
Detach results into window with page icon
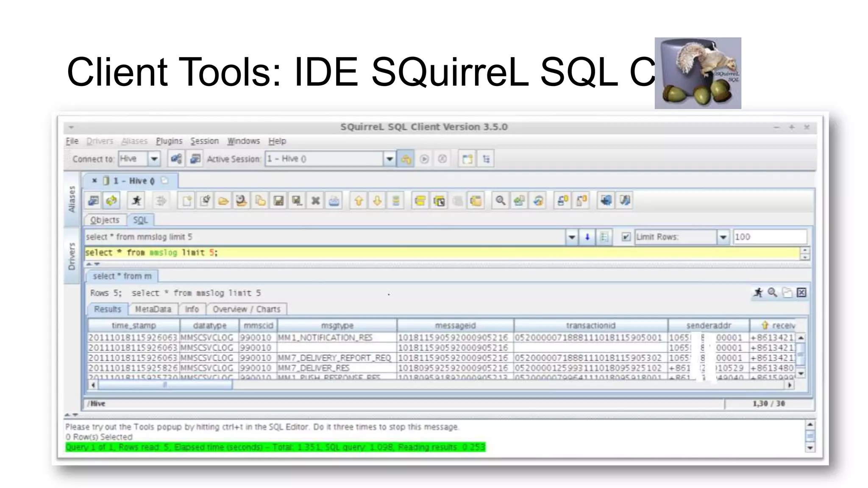787,292
